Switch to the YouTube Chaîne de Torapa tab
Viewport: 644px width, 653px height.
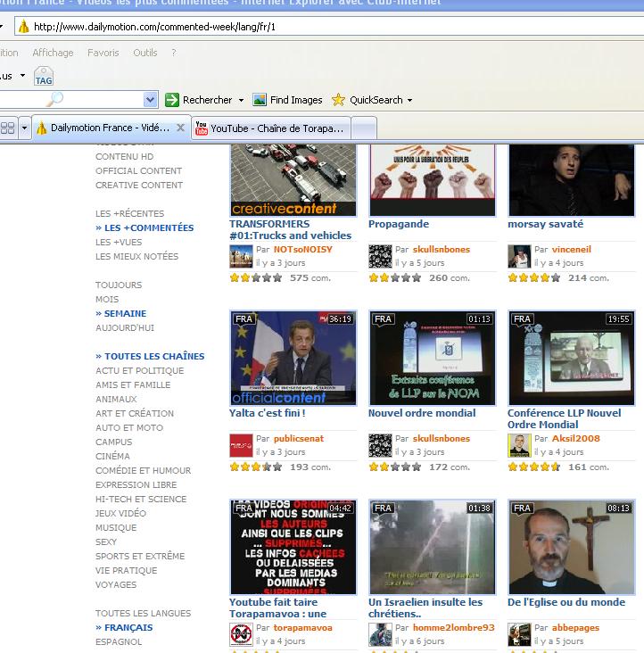tap(271, 128)
